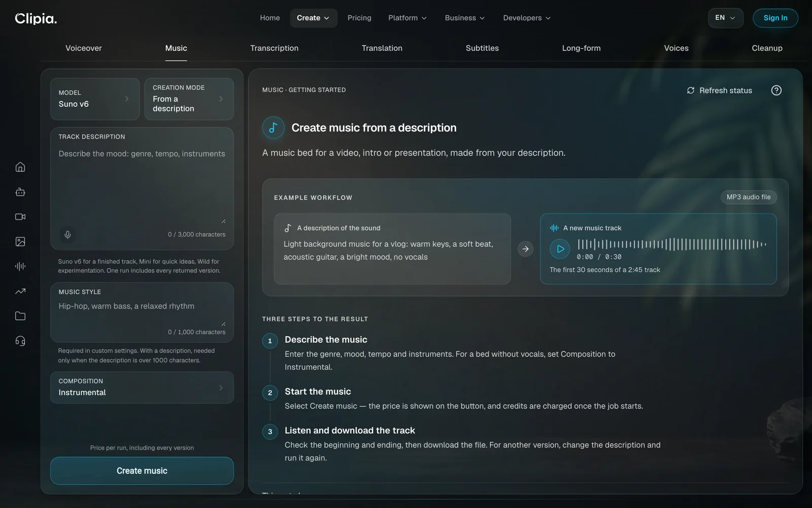The height and width of the screenshot is (508, 812).
Task: Select the Music tab
Action: (176, 48)
